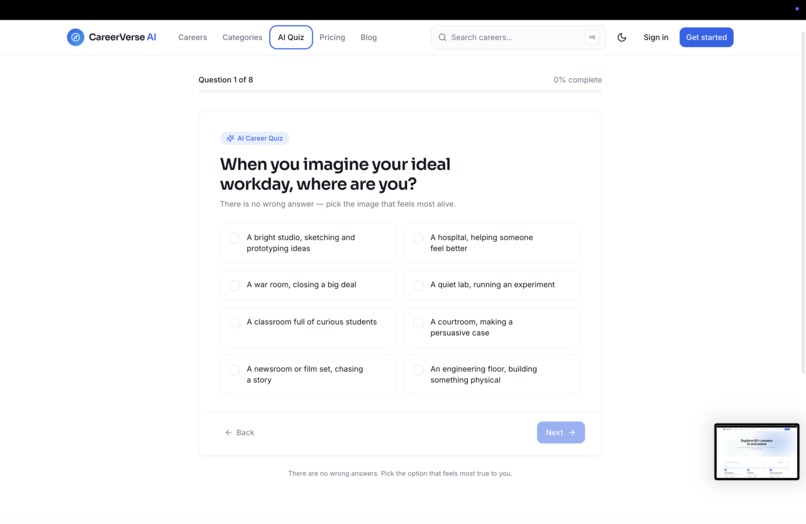Image resolution: width=806 pixels, height=524 pixels.
Task: Click the left arrow beside Back
Action: tap(228, 432)
